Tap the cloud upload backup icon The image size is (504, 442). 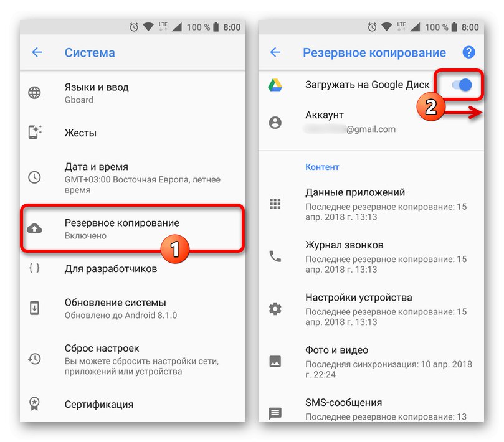tap(34, 228)
